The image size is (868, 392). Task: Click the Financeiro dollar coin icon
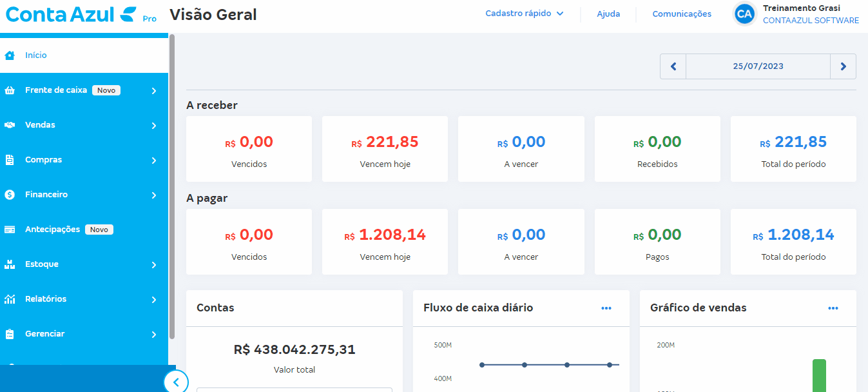(10, 195)
